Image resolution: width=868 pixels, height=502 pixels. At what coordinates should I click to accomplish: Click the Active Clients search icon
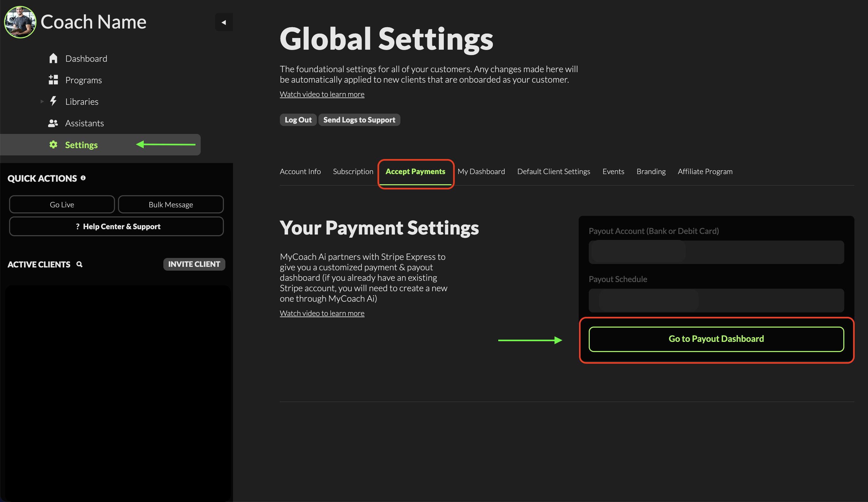click(x=79, y=264)
